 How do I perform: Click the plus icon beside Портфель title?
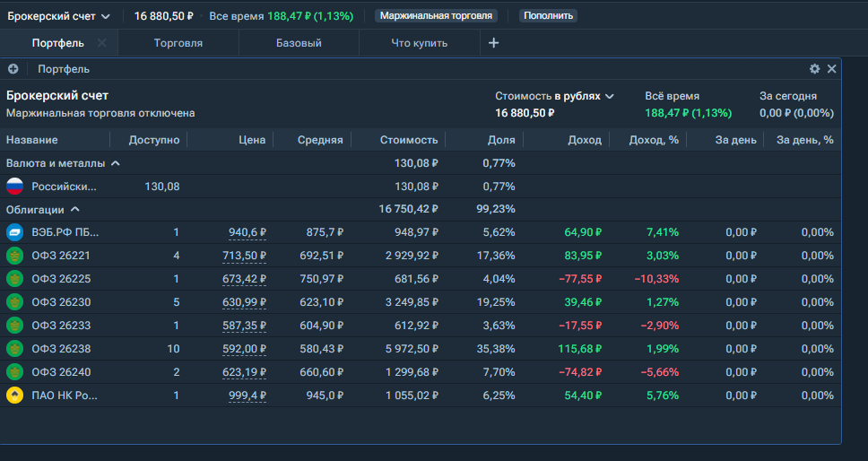click(13, 69)
